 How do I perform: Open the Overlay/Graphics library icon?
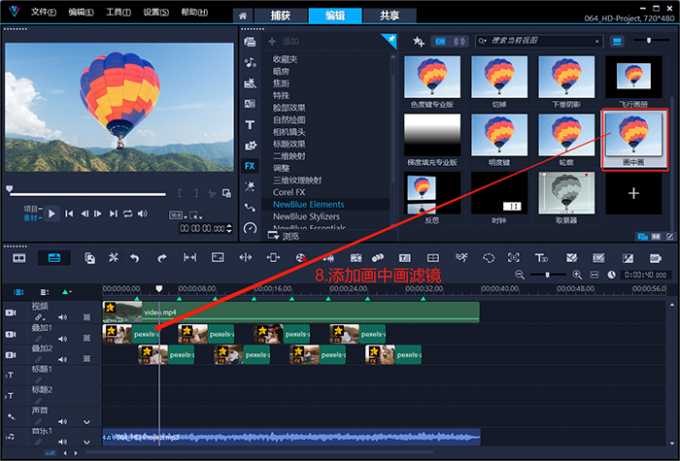click(x=250, y=145)
